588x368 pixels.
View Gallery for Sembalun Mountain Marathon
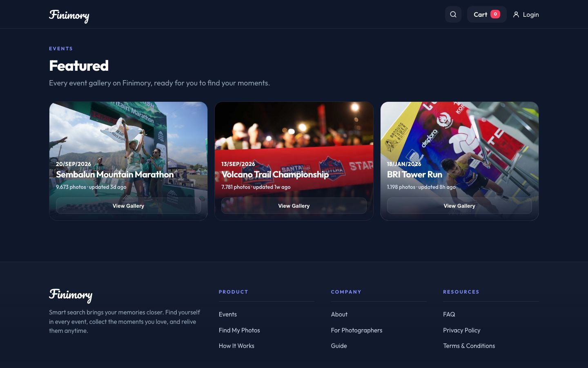pyautogui.click(x=128, y=206)
